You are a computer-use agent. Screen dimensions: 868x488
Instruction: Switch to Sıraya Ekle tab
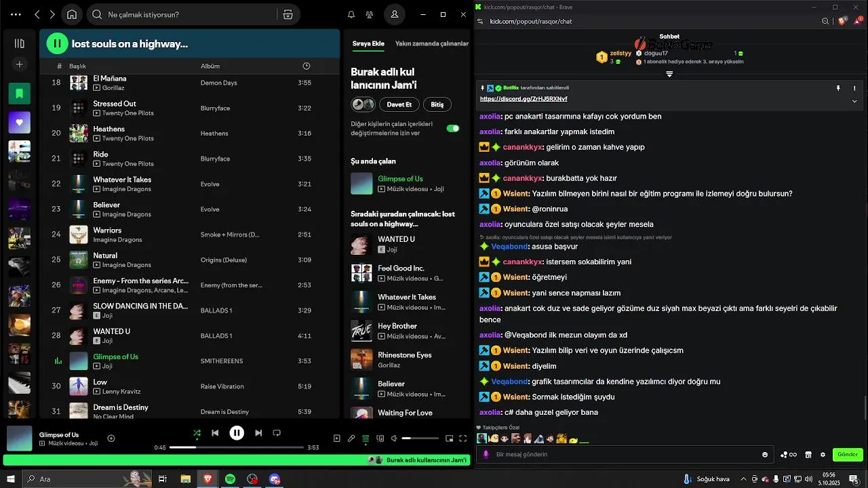[x=368, y=43]
